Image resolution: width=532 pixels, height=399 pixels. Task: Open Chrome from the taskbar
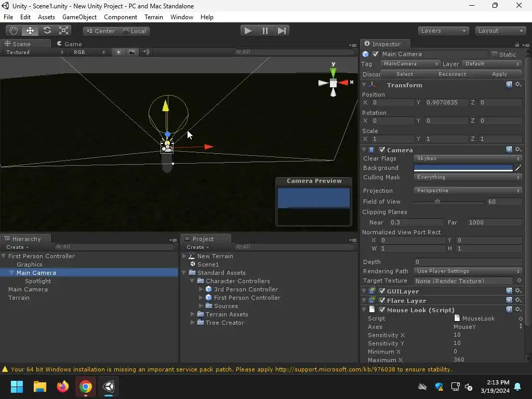(86, 387)
